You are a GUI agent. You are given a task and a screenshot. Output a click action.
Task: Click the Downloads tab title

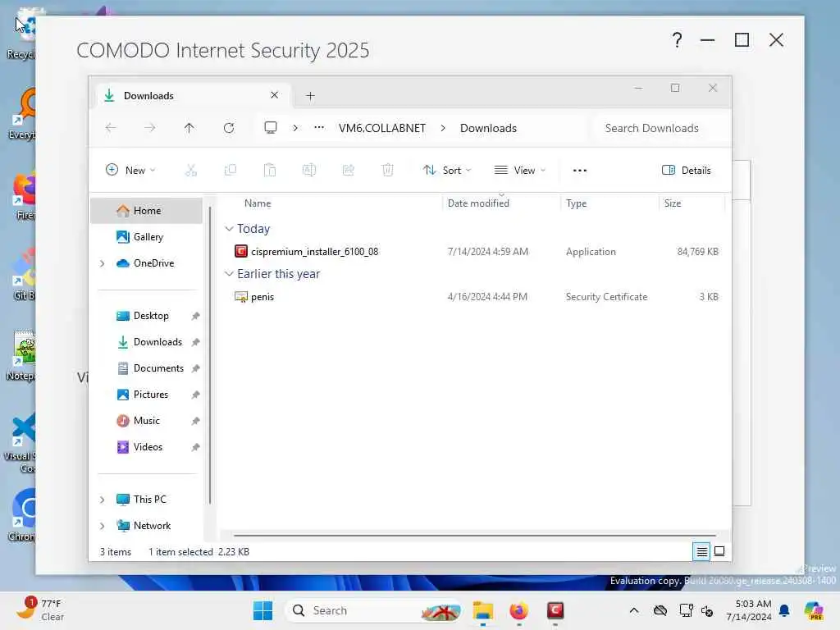pyautogui.click(x=148, y=96)
